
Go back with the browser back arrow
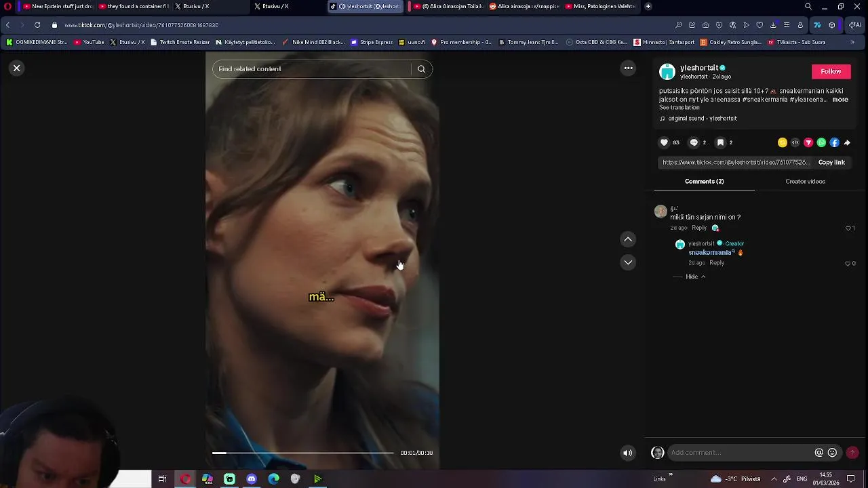pyautogui.click(x=7, y=25)
